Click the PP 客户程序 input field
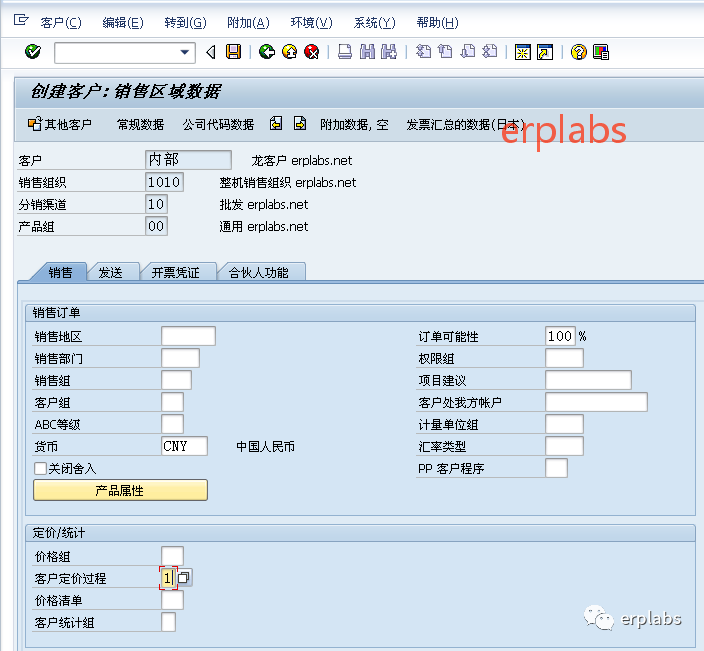This screenshot has height=651, width=704. click(557, 468)
